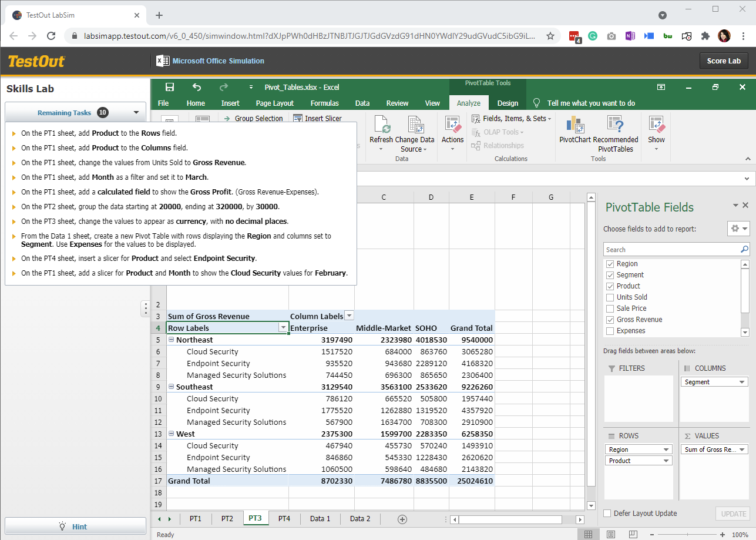Click Insert Slicer in ribbon
The width and height of the screenshot is (756, 540).
(317, 118)
